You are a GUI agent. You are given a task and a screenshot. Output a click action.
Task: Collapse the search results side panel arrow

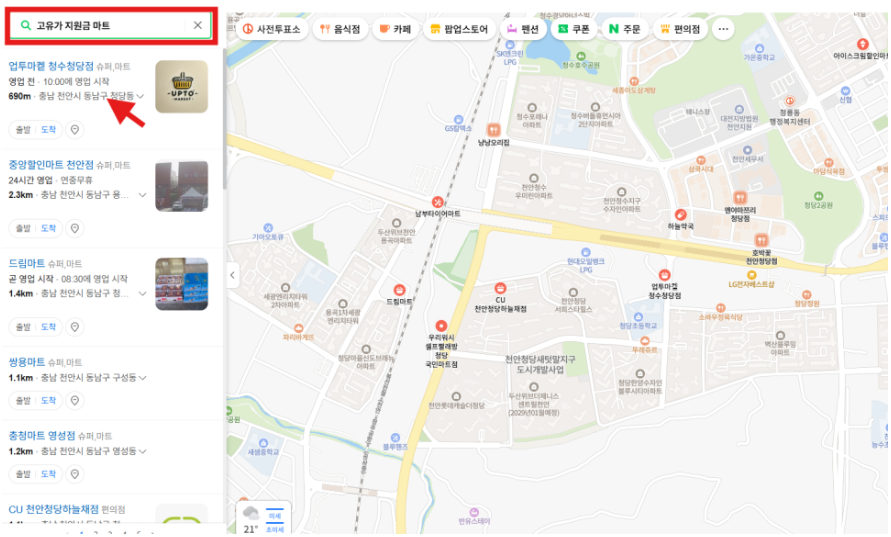pyautogui.click(x=232, y=276)
